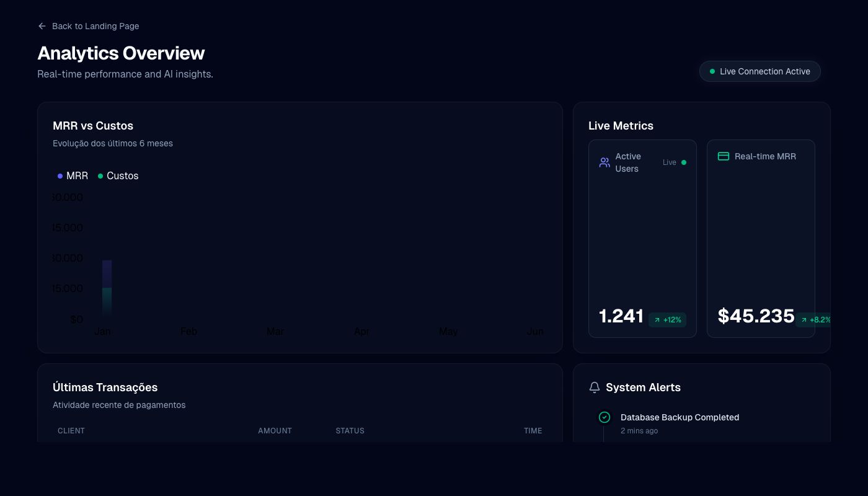The width and height of the screenshot is (868, 496).
Task: Click the STATUS column header
Action: 350,431
